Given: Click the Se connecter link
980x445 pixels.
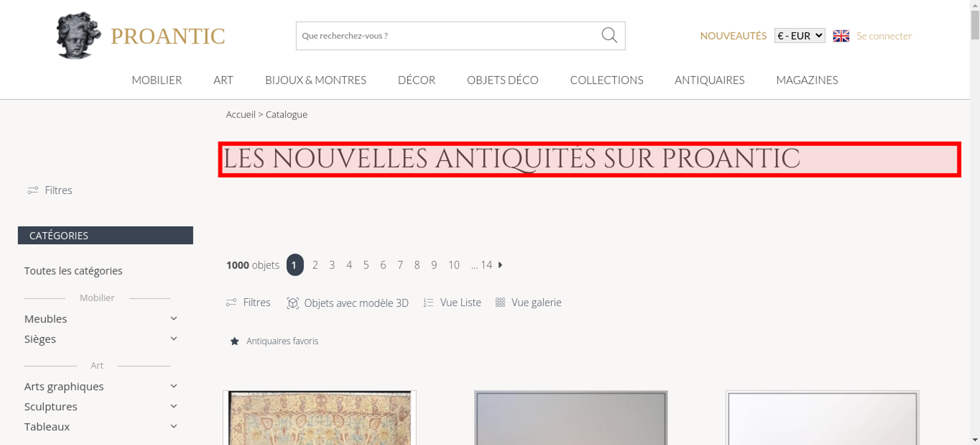Looking at the screenshot, I should [884, 36].
